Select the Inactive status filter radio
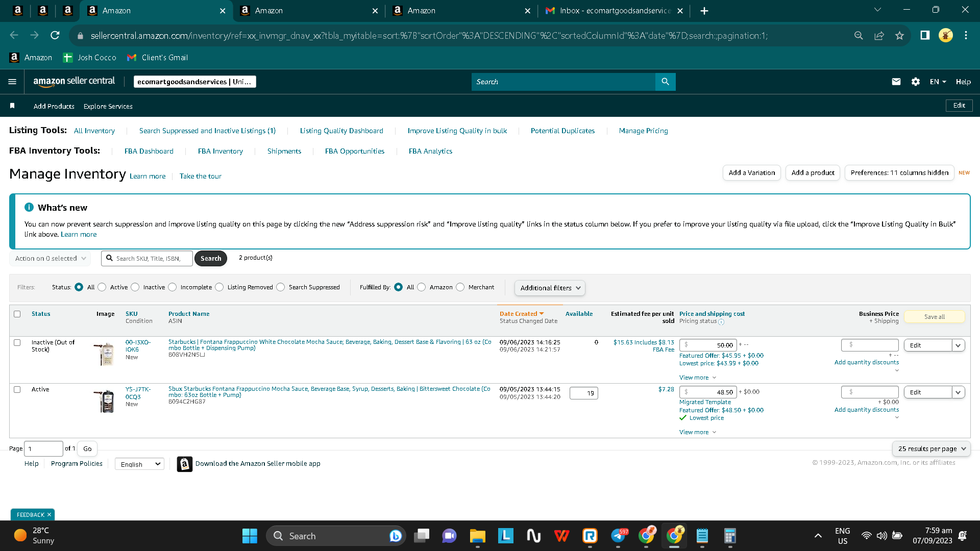This screenshot has height=551, width=980. pos(135,287)
